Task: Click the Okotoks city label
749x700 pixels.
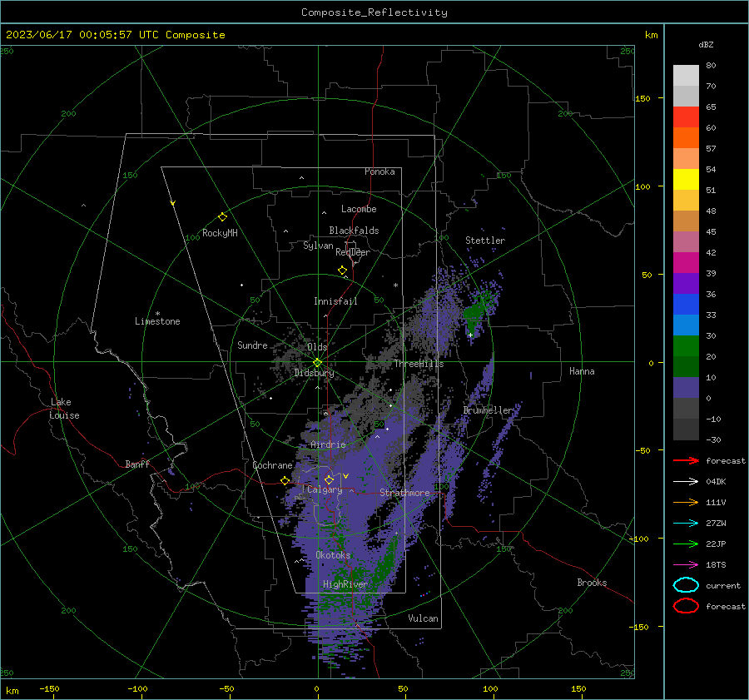Action: click(x=333, y=555)
